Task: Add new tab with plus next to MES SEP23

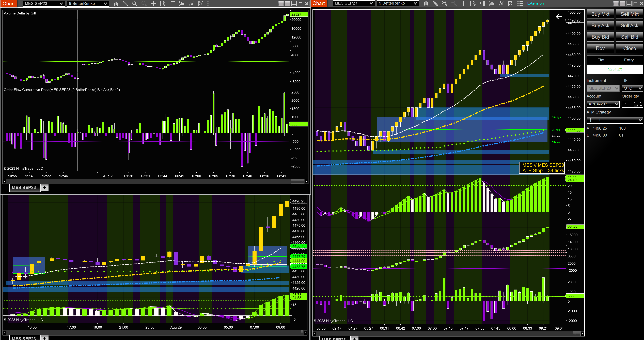Action: (x=44, y=187)
